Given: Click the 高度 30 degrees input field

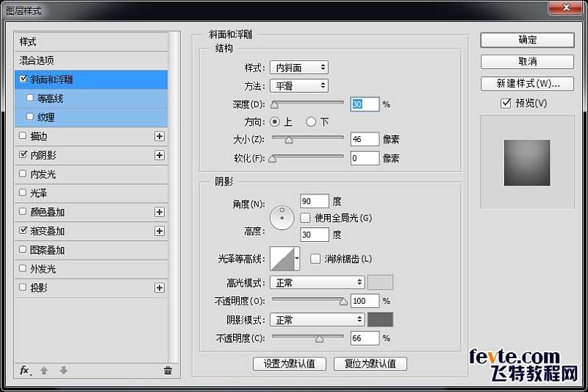Looking at the screenshot, I should 315,235.
